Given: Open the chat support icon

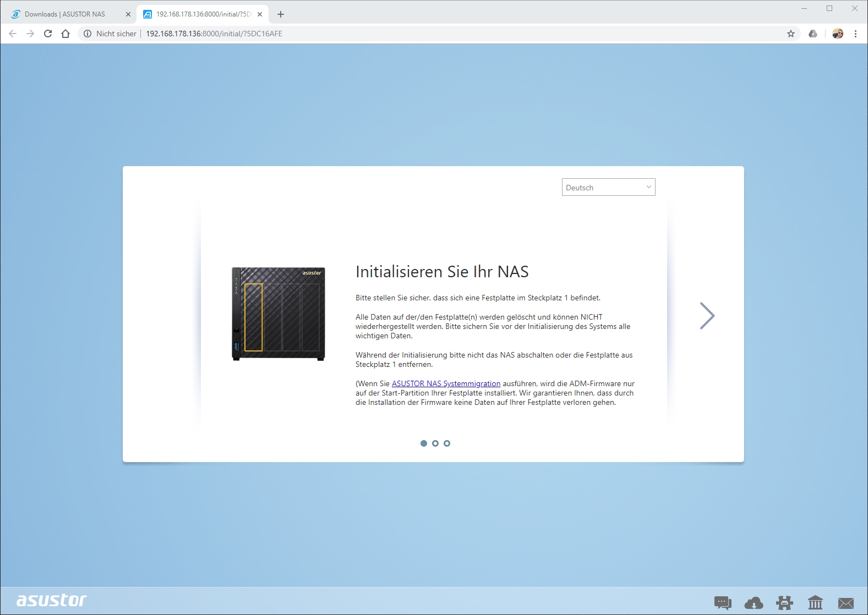Looking at the screenshot, I should tap(723, 603).
